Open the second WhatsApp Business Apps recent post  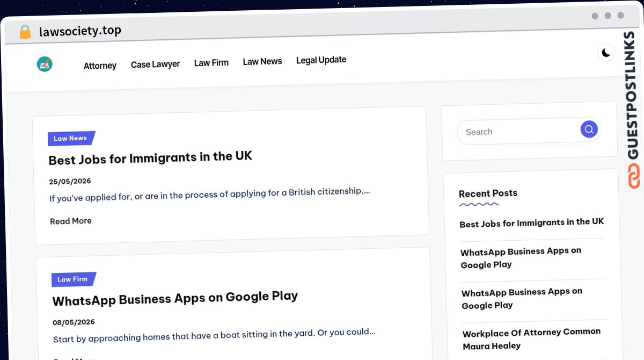pos(522,298)
